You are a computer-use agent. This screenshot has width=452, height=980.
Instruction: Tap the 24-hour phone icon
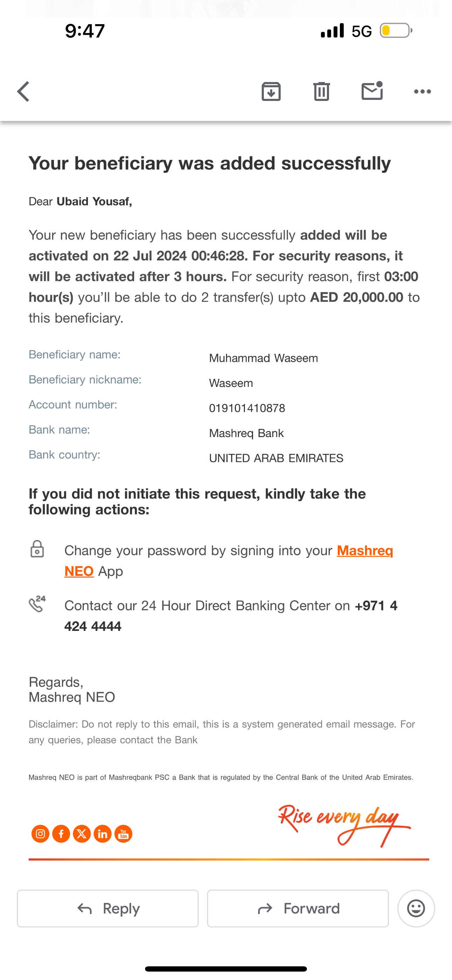[37, 604]
